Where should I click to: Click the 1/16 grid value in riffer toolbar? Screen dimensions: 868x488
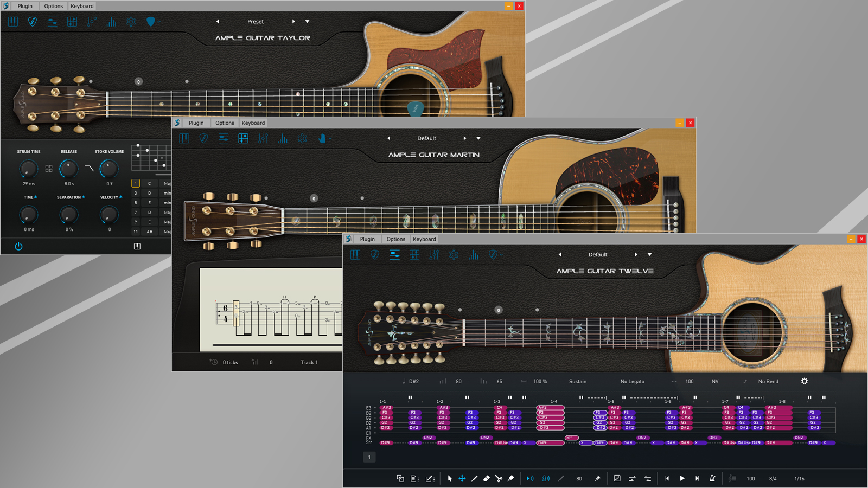tap(800, 479)
